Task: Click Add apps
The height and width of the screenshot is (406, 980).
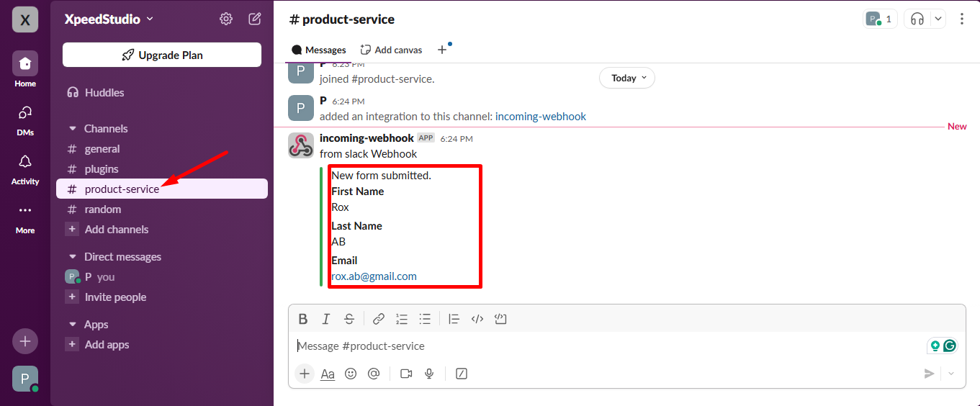Action: [x=162, y=345]
